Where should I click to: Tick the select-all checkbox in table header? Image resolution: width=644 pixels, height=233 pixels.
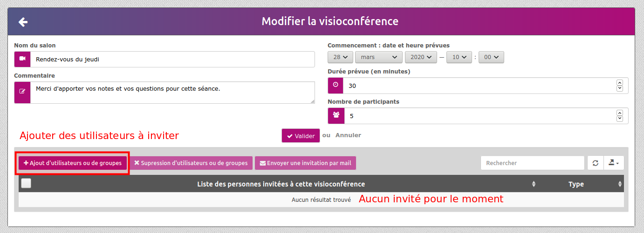pos(26,184)
